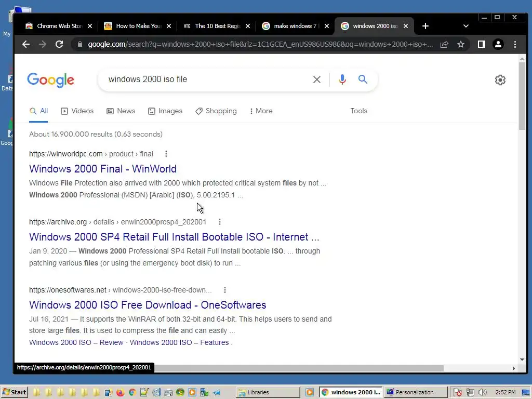Switch to the Personalization taskbar window
The image size is (532, 399).
pyautogui.click(x=416, y=392)
